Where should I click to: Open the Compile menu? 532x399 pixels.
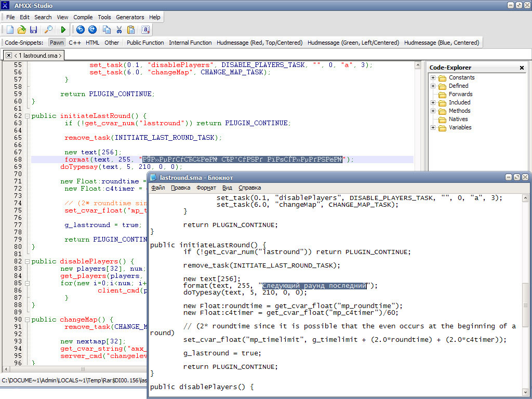(83, 17)
